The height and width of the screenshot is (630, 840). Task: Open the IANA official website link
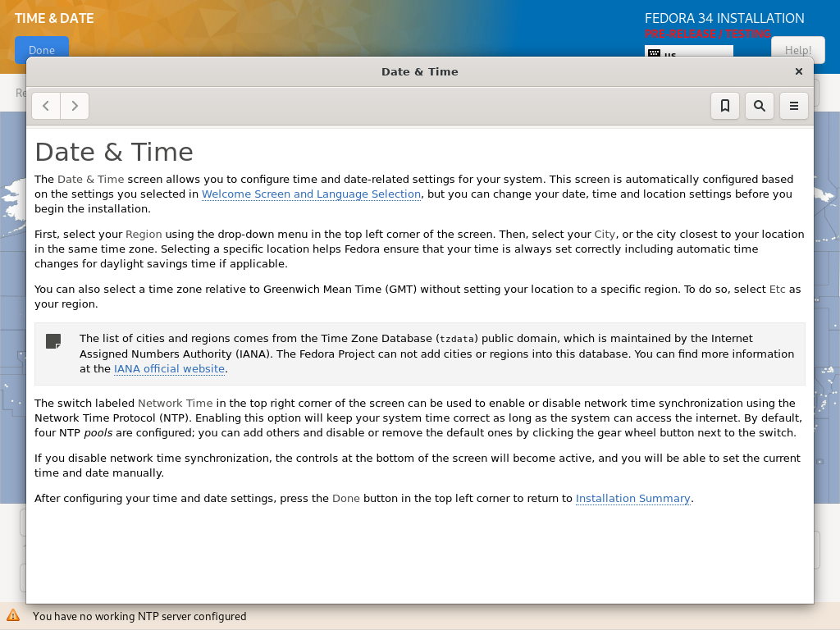tap(169, 368)
